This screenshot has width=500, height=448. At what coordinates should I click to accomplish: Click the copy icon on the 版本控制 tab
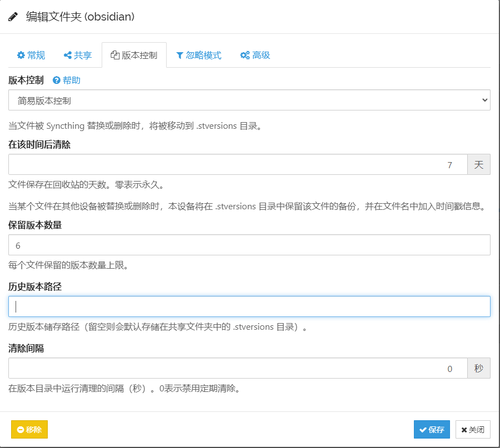[115, 56]
